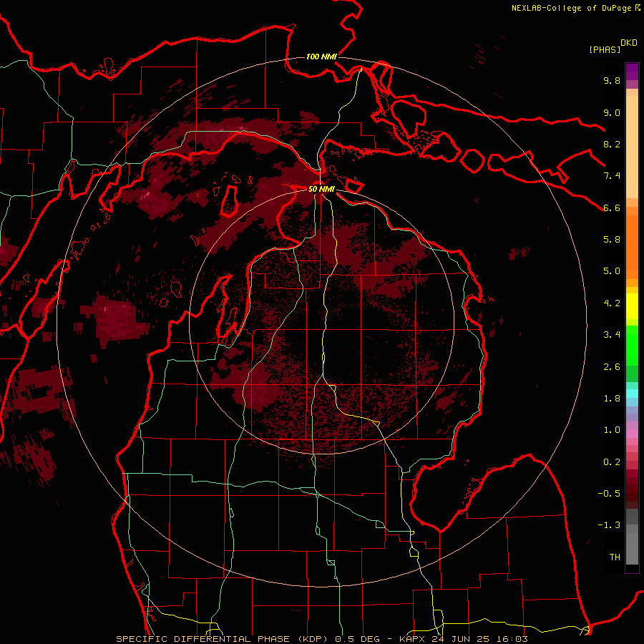Click the 6.6 value on the scale
Screen dimensions: 644x644
tap(612, 208)
